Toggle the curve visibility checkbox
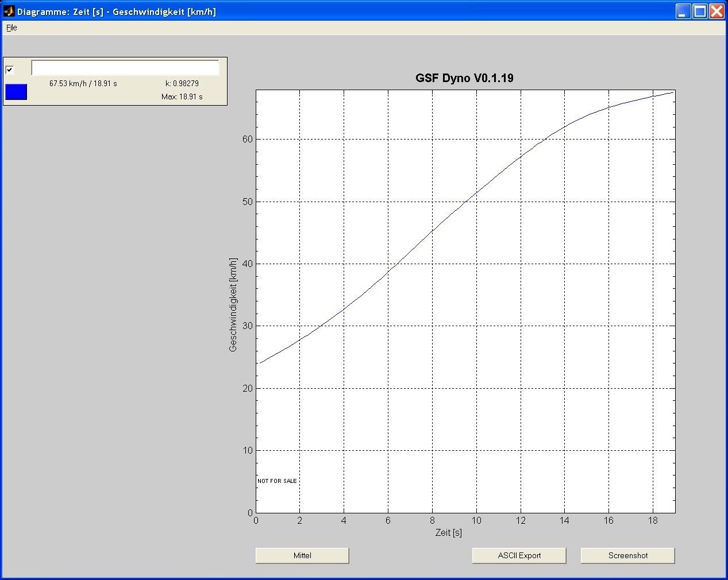728x580 pixels. 10,69
